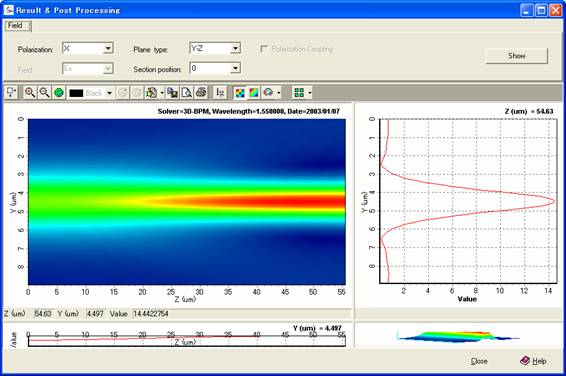This screenshot has width=566, height=376.
Task: Click the copy to clipboard icon
Action: [172, 93]
